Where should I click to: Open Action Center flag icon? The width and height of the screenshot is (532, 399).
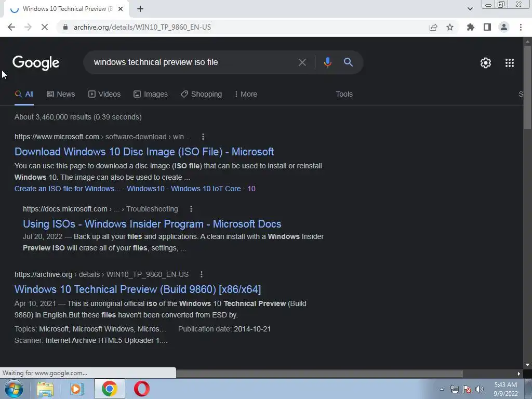point(467,389)
